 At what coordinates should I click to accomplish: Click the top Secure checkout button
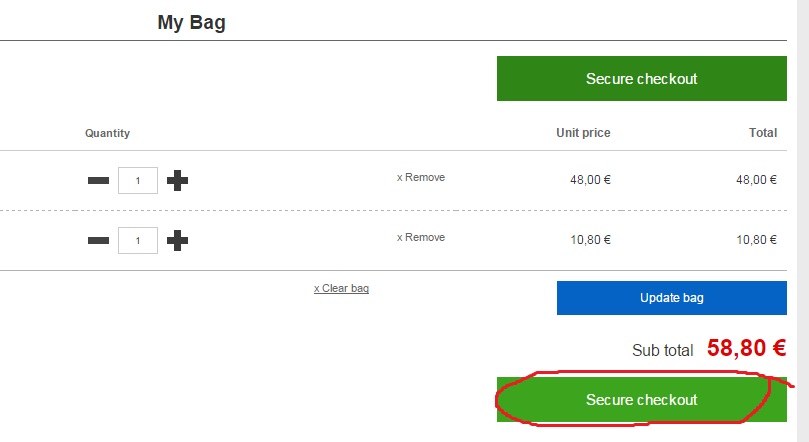[641, 79]
